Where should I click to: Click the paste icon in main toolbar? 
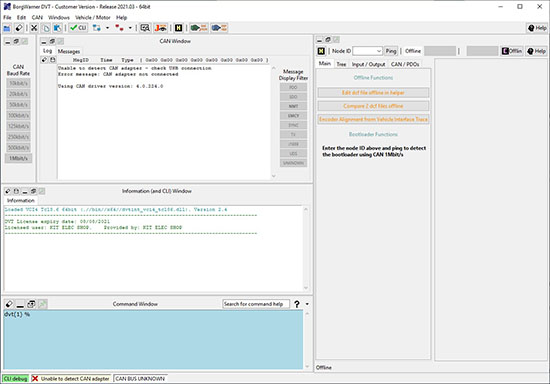point(57,28)
